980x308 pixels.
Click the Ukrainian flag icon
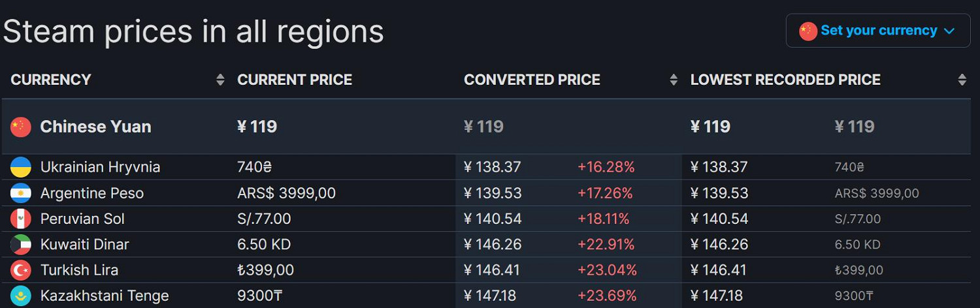(x=21, y=167)
